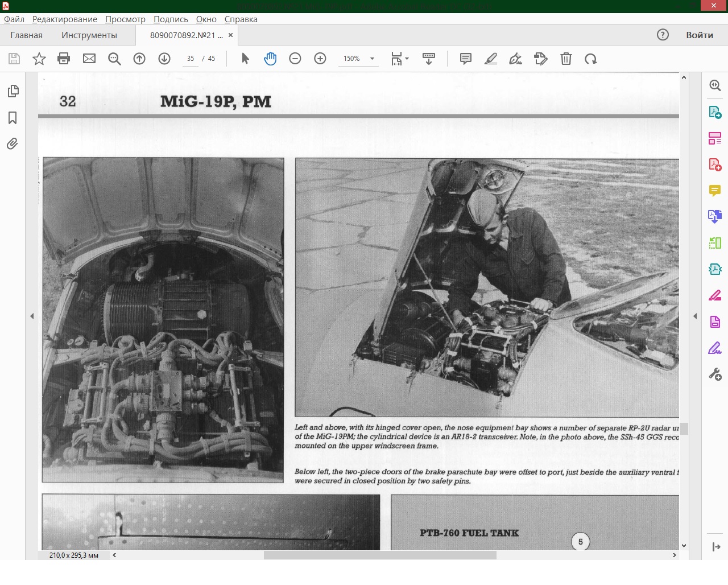Add a sticky note comment

465,59
